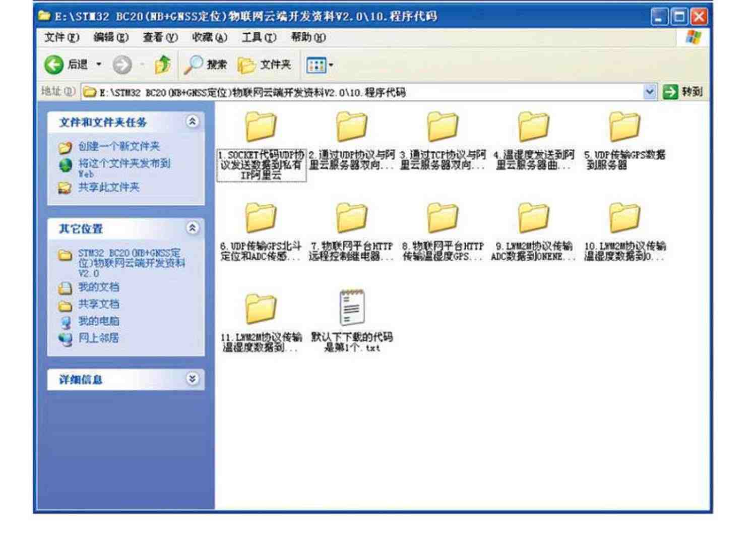Select folder 7.物联网平台HTTP远程控制 icon
Screen dimensions: 756x534
coord(352,217)
